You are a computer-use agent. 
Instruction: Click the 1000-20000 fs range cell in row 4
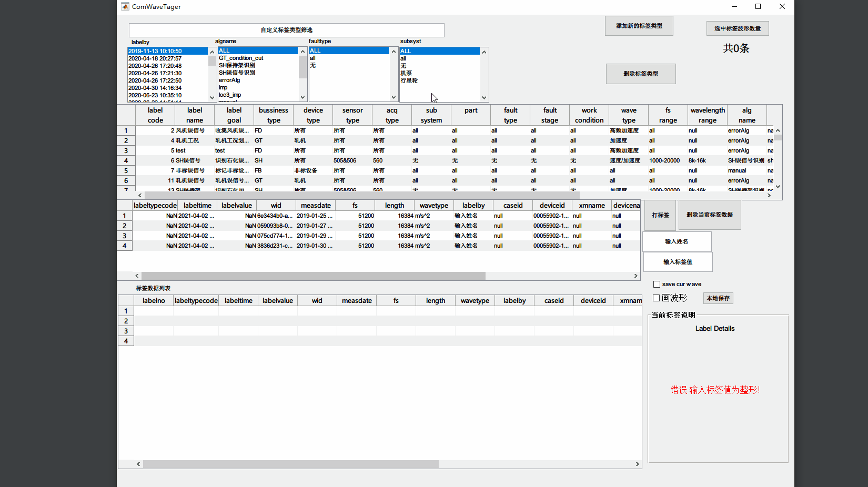pos(668,160)
